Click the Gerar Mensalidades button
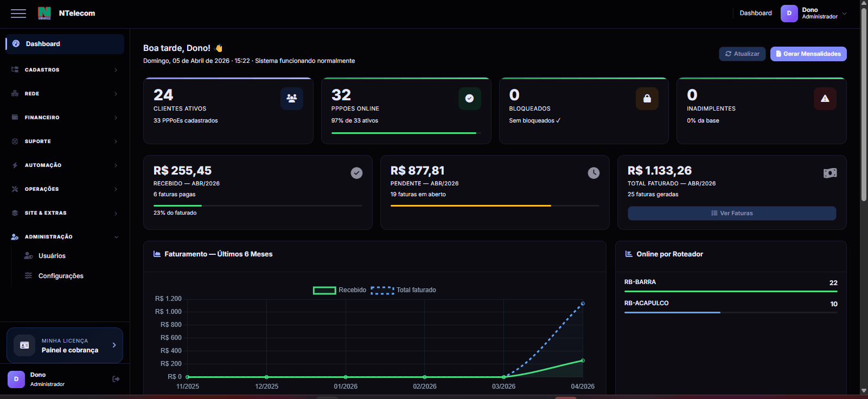The width and height of the screenshot is (868, 399). pos(808,54)
